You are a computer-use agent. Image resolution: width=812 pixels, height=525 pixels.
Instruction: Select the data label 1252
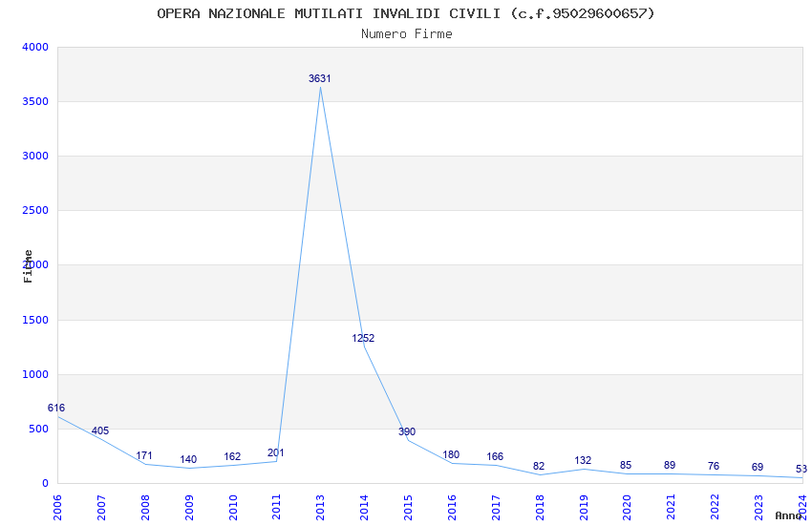click(363, 338)
